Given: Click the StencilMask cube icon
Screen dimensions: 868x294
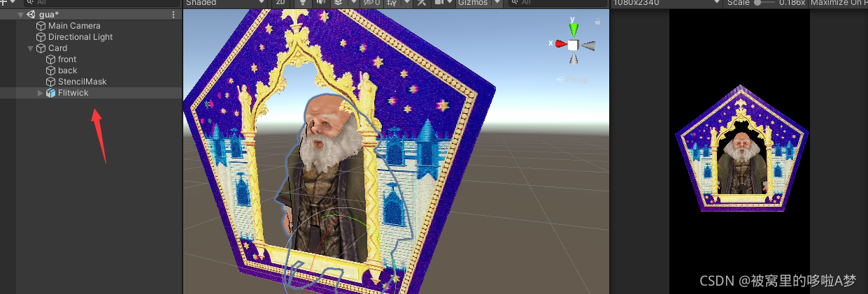Looking at the screenshot, I should (50, 82).
